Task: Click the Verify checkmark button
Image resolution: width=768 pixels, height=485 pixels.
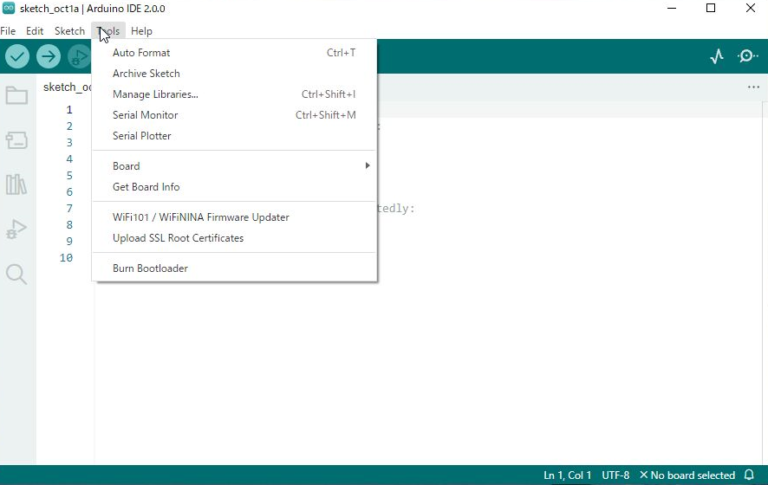Action: [17, 56]
